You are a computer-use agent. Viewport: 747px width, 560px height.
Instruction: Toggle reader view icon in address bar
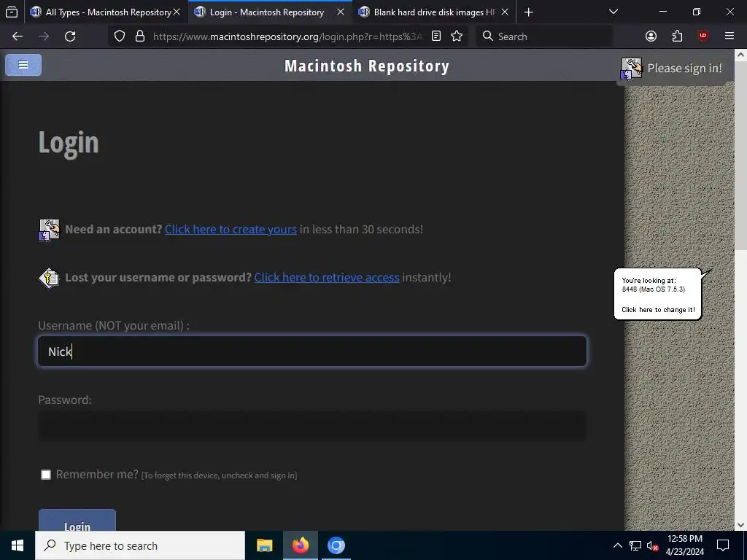point(436,36)
